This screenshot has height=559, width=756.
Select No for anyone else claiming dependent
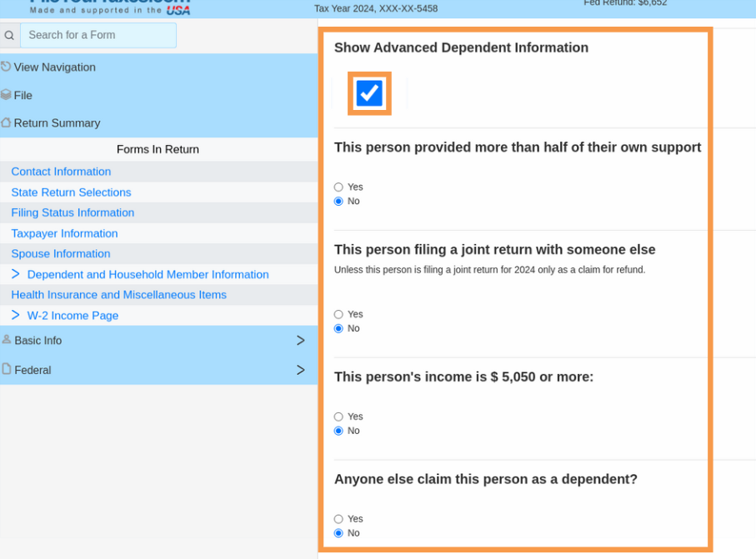coord(338,533)
